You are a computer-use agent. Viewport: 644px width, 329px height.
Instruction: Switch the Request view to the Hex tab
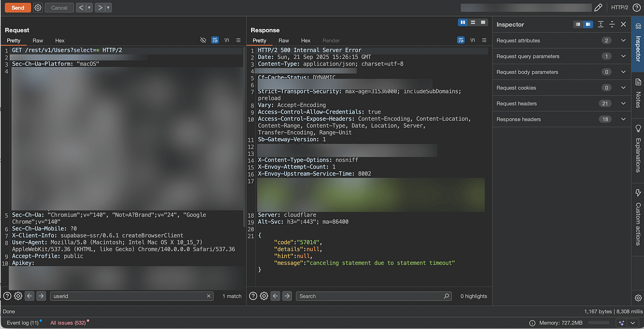[x=60, y=40]
